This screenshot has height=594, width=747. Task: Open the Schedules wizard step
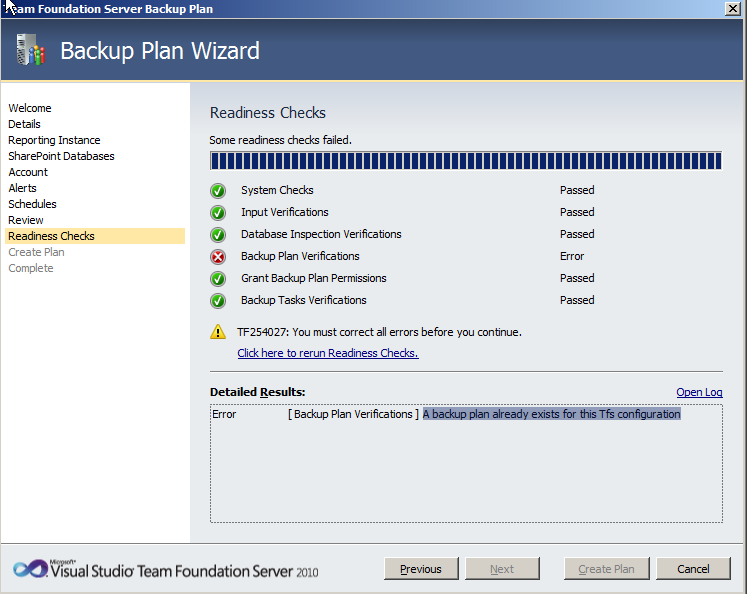32,204
